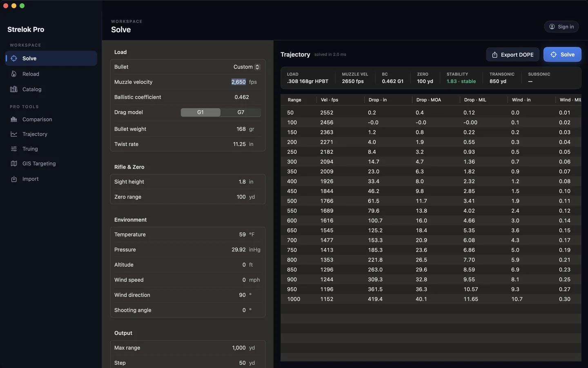Run the blue Solve button

coord(562,54)
